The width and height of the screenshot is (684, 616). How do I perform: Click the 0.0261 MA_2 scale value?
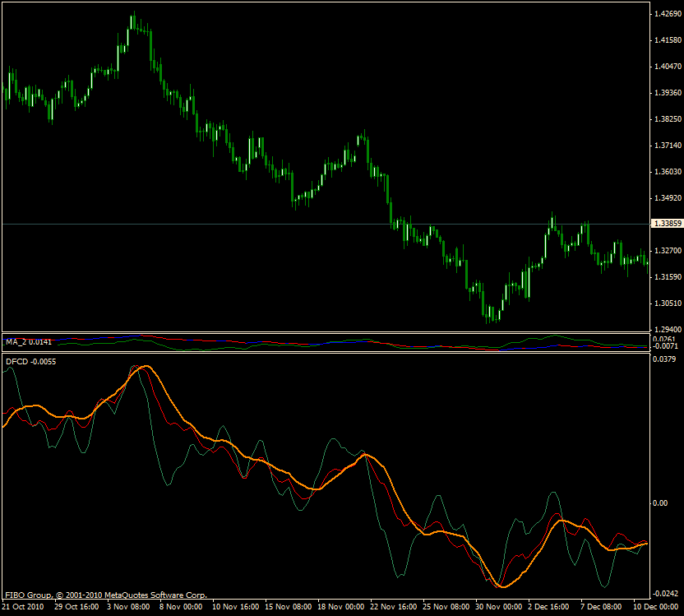pyautogui.click(x=664, y=339)
